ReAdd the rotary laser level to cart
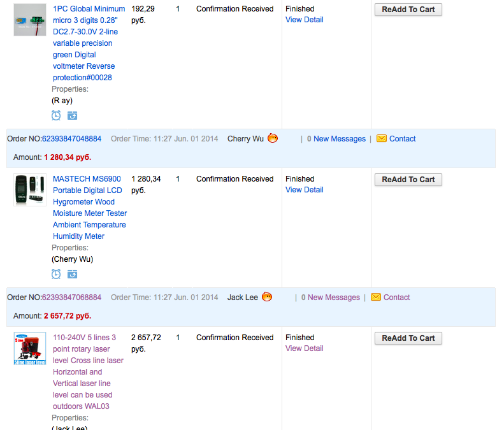 coord(408,338)
